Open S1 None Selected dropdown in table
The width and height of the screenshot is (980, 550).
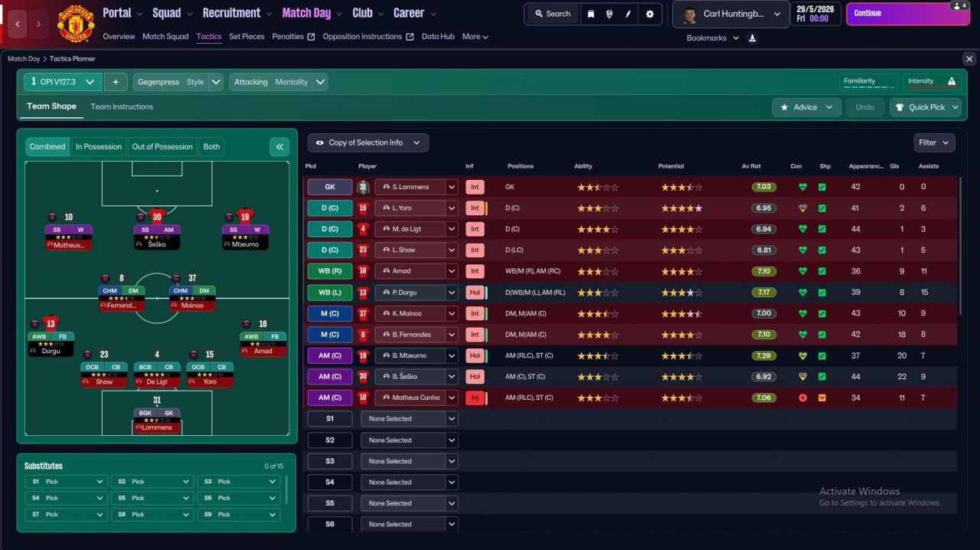tap(410, 419)
